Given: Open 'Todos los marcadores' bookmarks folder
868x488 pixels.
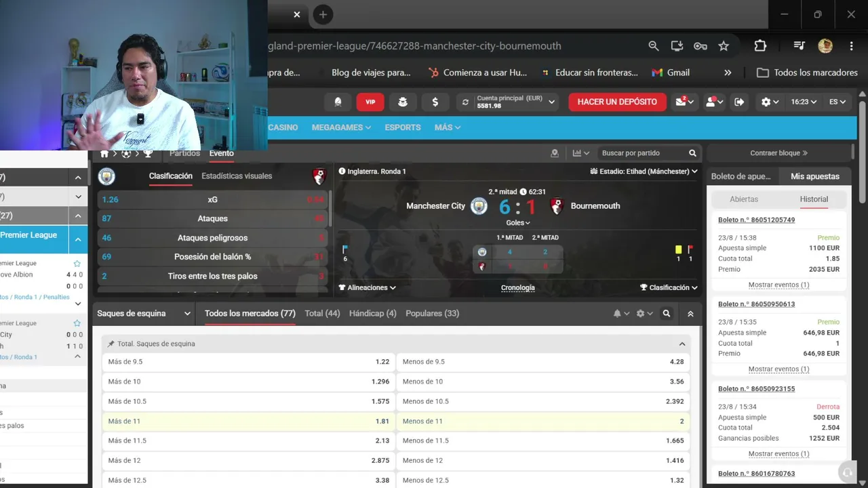Looking at the screenshot, I should click(x=807, y=73).
